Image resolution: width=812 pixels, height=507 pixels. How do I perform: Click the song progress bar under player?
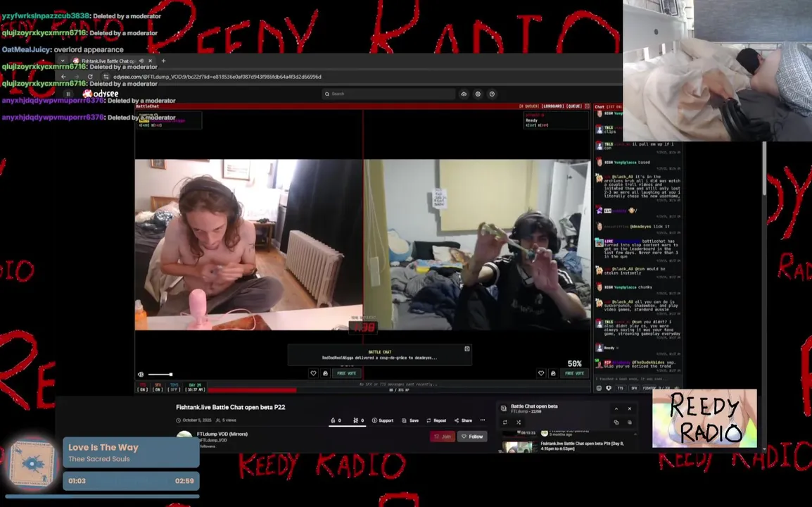click(x=102, y=496)
